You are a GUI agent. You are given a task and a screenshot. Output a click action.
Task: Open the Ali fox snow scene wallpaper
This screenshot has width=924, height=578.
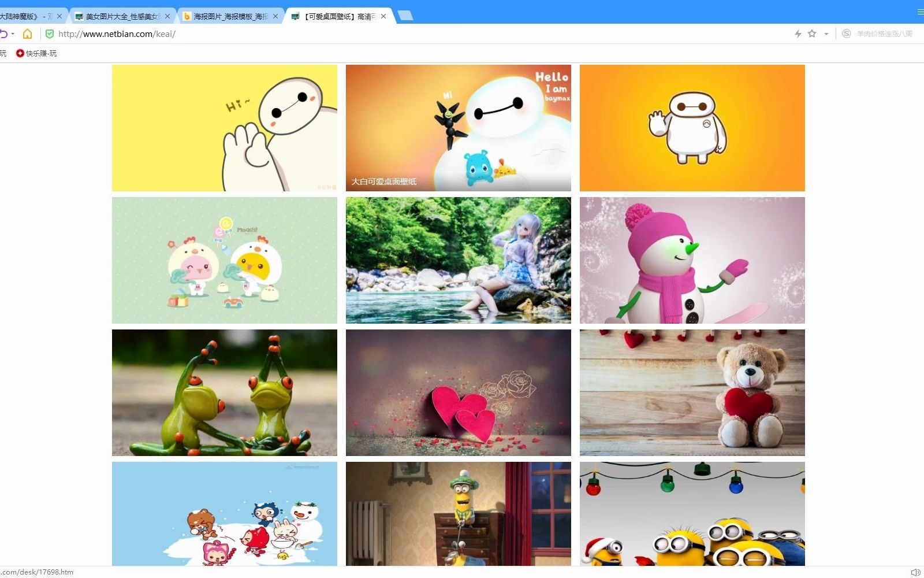tap(225, 514)
